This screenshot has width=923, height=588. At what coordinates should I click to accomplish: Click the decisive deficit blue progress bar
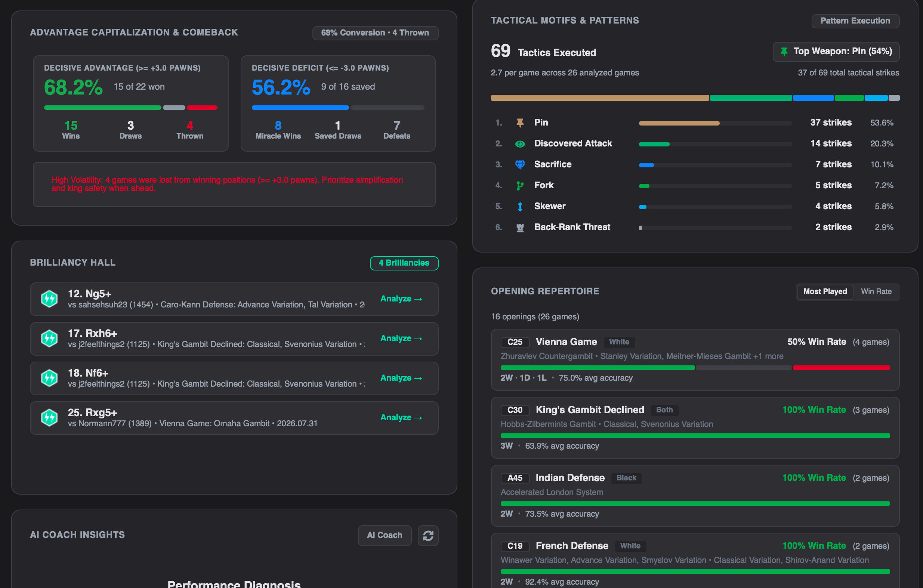pos(300,108)
